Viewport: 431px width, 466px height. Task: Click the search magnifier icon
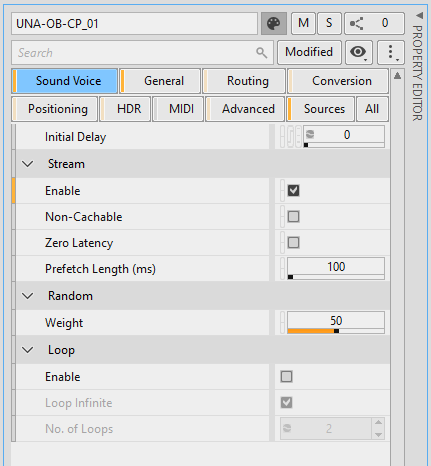pos(262,53)
